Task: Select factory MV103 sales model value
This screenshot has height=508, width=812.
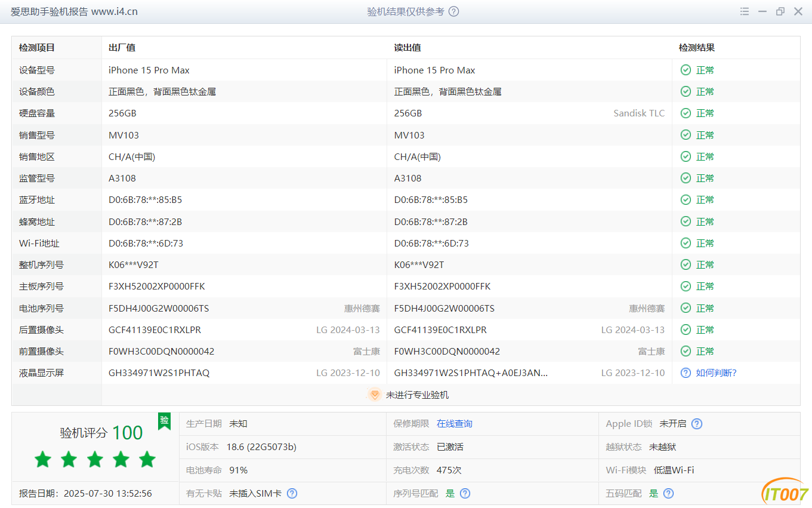Action: 124,135
